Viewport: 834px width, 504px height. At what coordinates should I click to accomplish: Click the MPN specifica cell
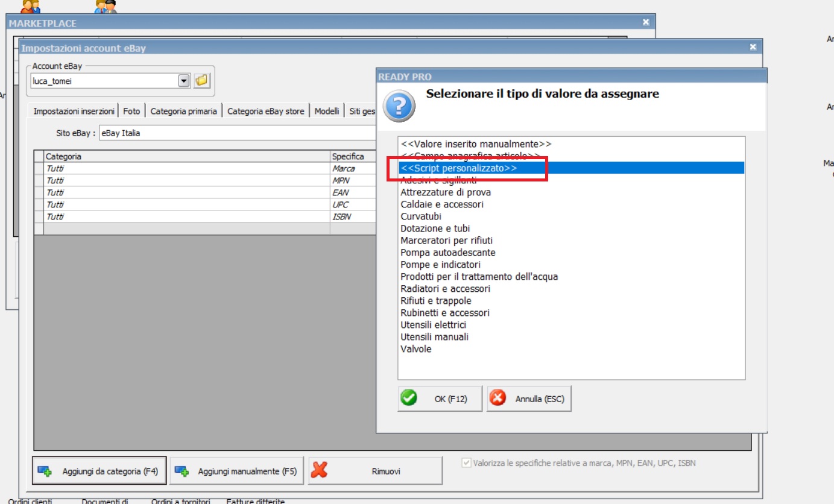coord(353,181)
